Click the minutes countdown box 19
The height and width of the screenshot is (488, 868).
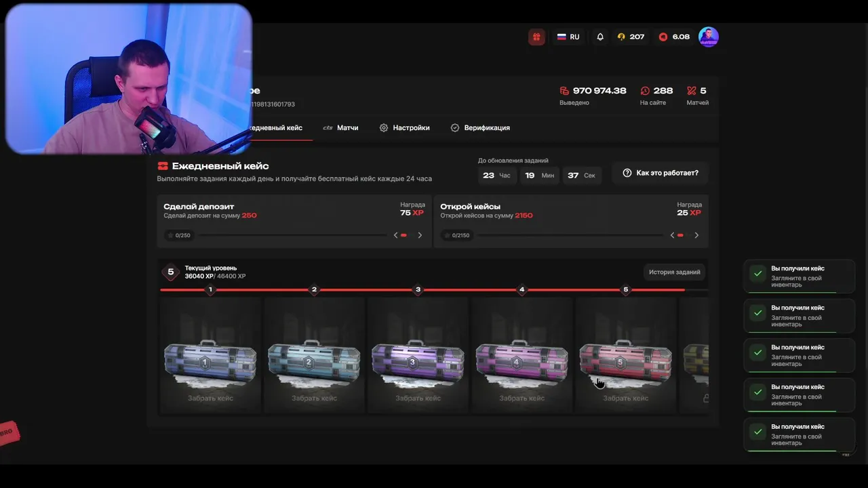pyautogui.click(x=539, y=175)
